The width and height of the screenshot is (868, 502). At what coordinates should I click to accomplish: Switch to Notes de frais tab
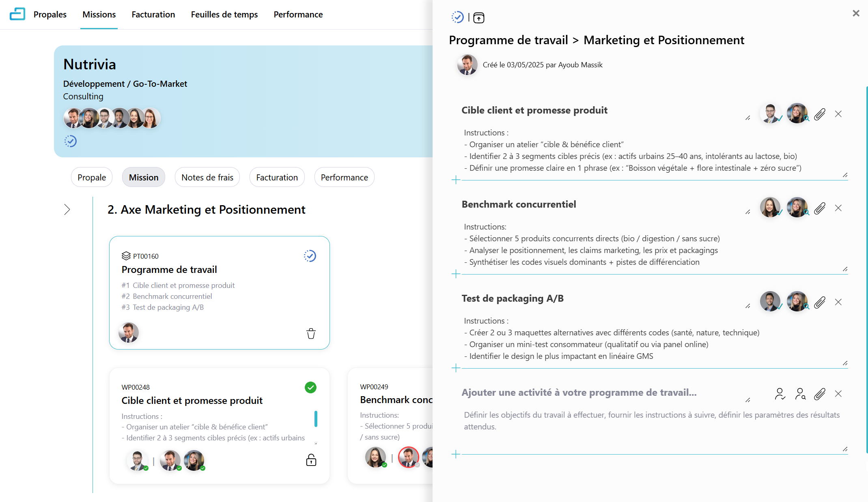[207, 177]
